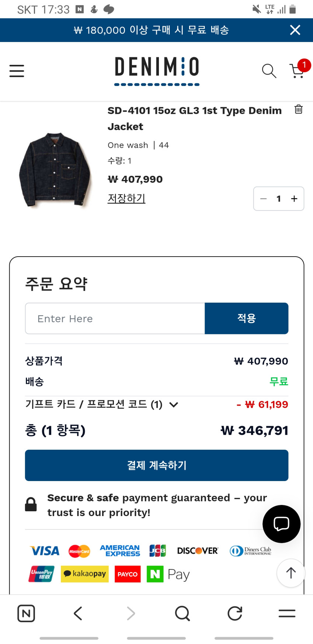This screenshot has height=644, width=313.
Task: Open the denim jacket product thumbnail
Action: (x=55, y=169)
